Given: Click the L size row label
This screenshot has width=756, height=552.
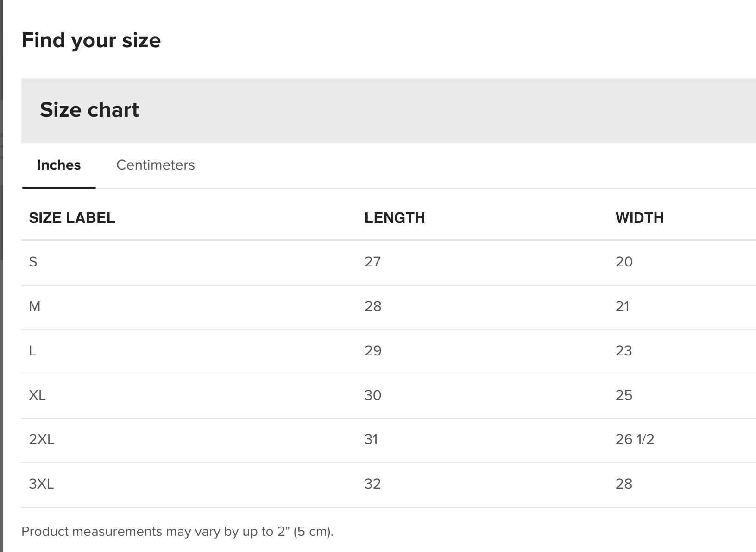Looking at the screenshot, I should [32, 351].
